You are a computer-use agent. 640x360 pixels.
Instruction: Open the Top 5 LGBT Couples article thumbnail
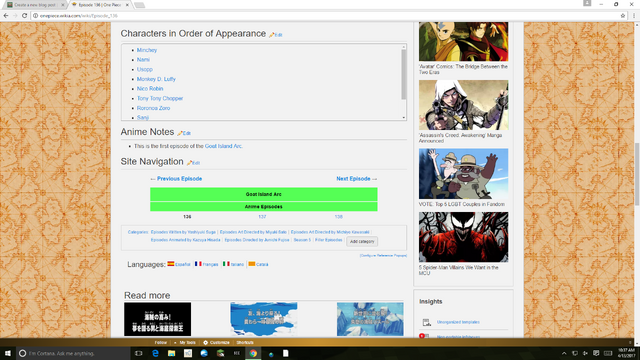(463, 173)
